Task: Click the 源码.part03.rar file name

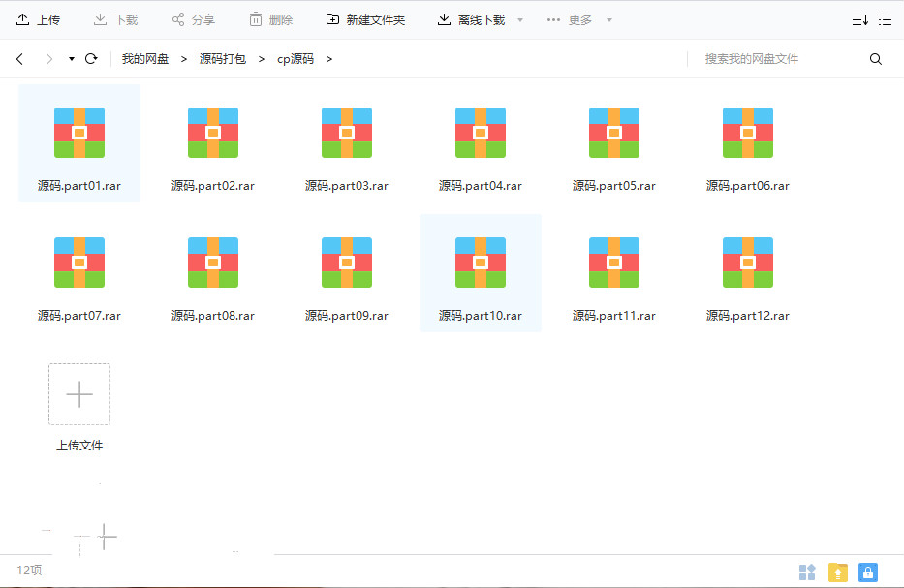Action: (x=347, y=186)
